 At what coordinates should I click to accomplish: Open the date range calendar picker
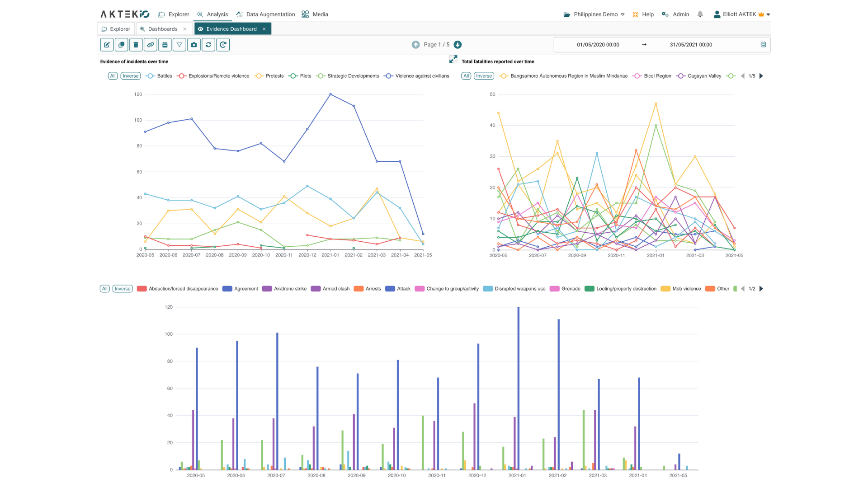763,45
